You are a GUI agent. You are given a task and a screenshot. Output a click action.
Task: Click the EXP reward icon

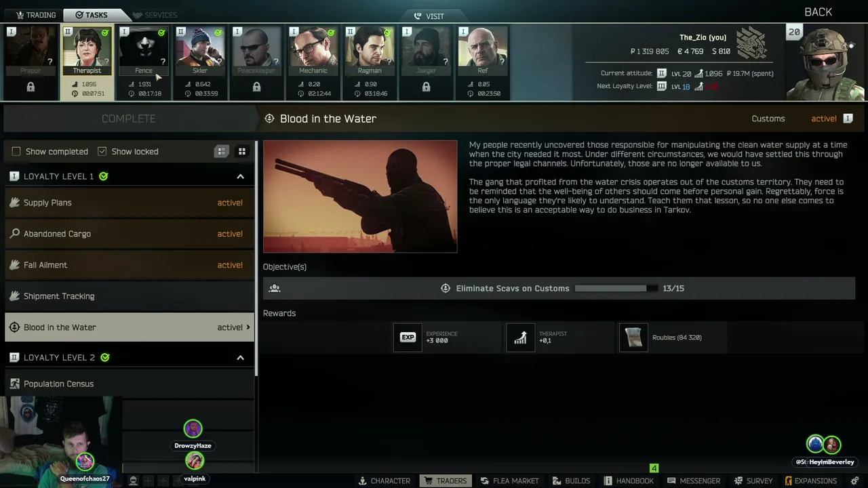pos(408,338)
